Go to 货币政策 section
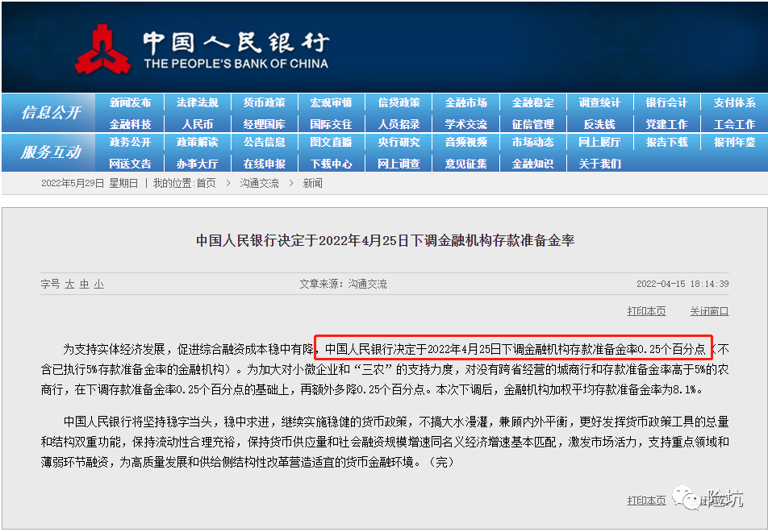The height and width of the screenshot is (532, 768). point(265,103)
